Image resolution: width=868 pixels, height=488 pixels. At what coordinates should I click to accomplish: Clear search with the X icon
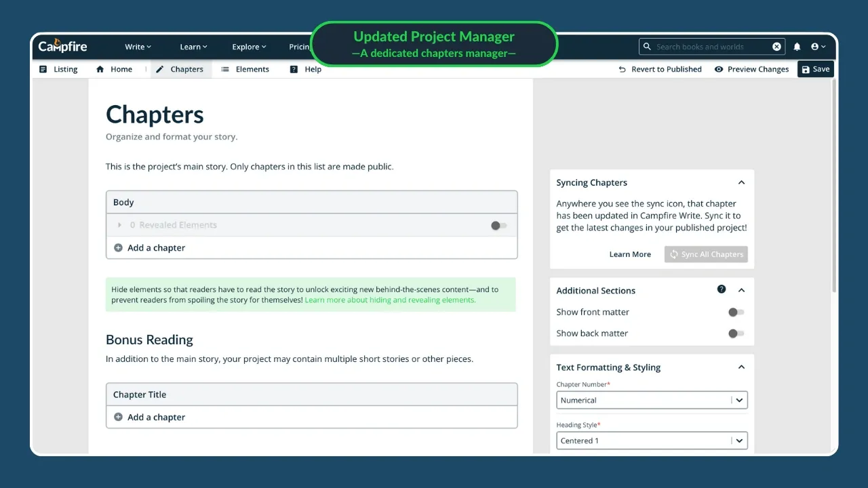[x=776, y=47]
